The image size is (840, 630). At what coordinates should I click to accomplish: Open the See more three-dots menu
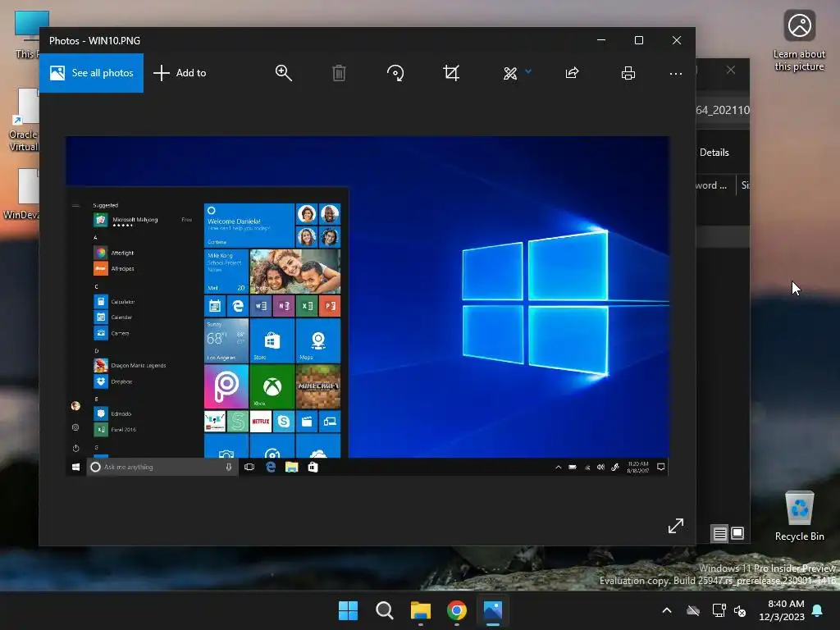[676, 73]
